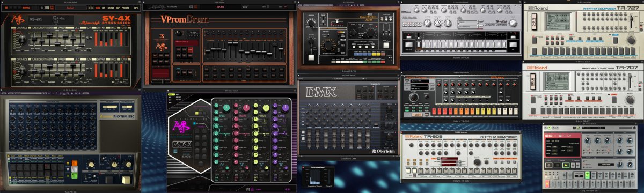Click the DMX logo in the Oberheim DMX window
Viewport: 644px width, 193px height.
click(x=321, y=92)
